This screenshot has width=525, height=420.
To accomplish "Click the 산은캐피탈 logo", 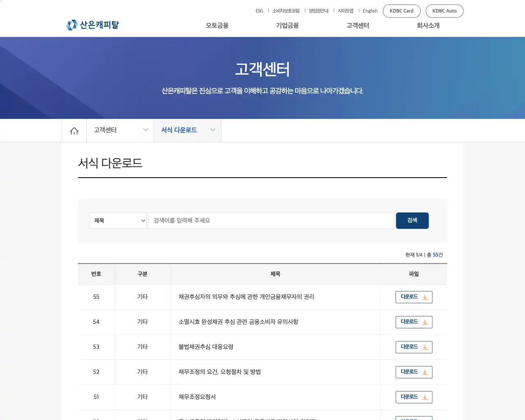I will (x=92, y=25).
